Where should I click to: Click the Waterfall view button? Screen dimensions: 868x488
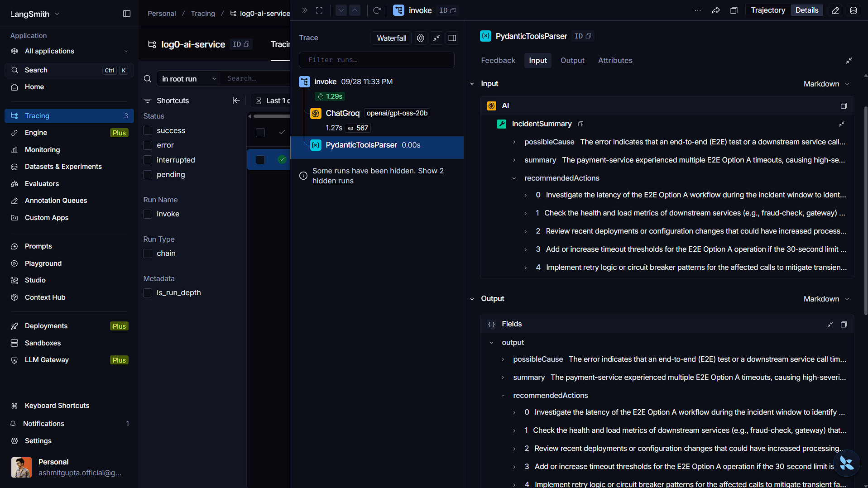pyautogui.click(x=391, y=38)
